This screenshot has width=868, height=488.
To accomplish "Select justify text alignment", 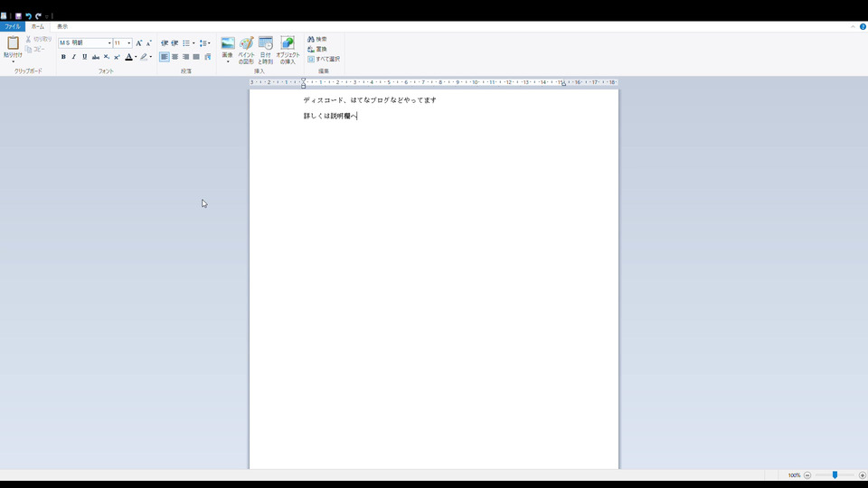I will pos(196,57).
